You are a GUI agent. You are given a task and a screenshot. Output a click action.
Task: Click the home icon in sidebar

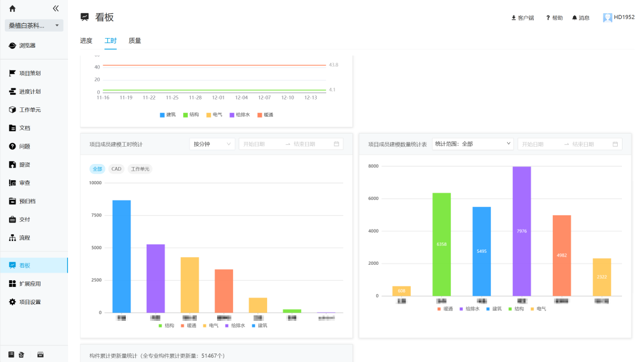[13, 8]
